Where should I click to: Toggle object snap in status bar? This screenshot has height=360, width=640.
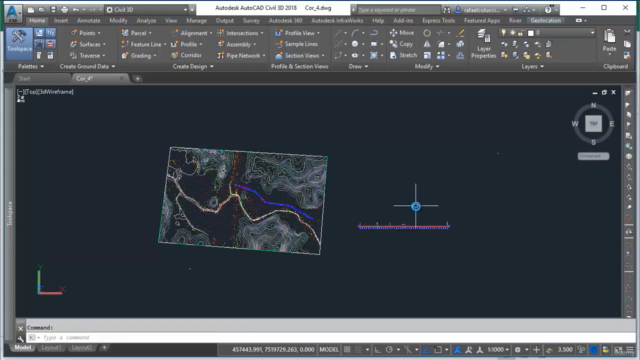(x=438, y=350)
